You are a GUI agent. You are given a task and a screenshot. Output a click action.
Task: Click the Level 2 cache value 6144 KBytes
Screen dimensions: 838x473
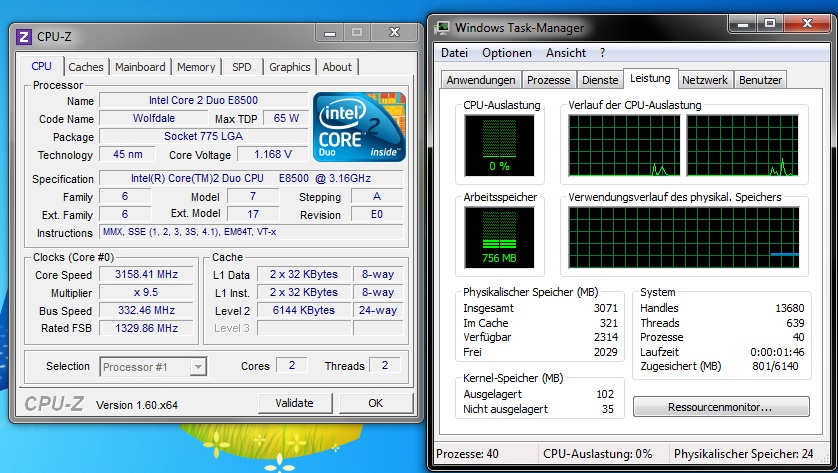(x=304, y=310)
